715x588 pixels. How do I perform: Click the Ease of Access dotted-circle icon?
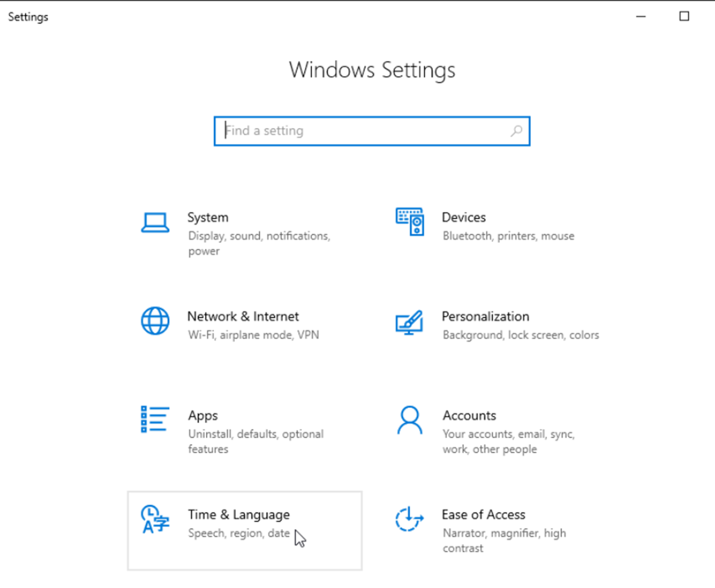(409, 519)
